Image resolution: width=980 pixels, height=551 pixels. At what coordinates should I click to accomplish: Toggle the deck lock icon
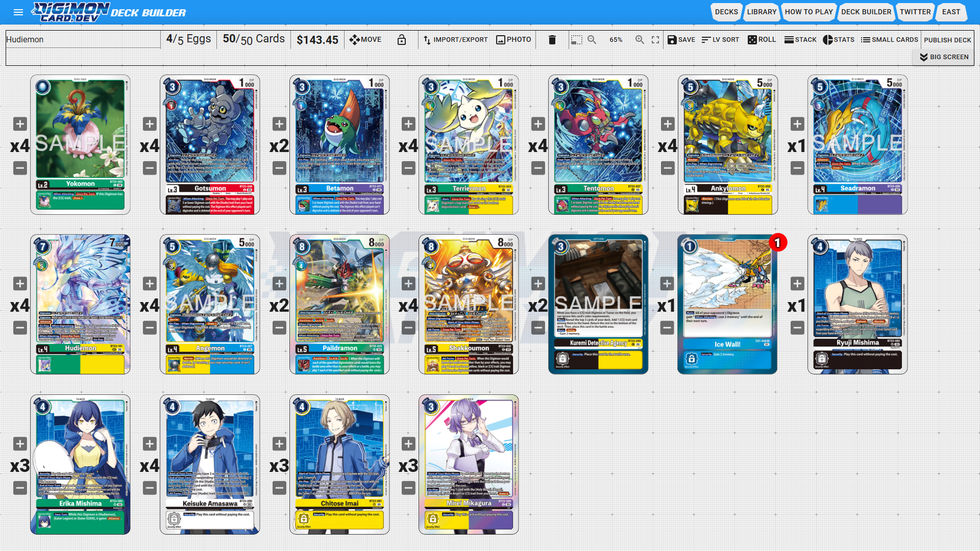402,40
